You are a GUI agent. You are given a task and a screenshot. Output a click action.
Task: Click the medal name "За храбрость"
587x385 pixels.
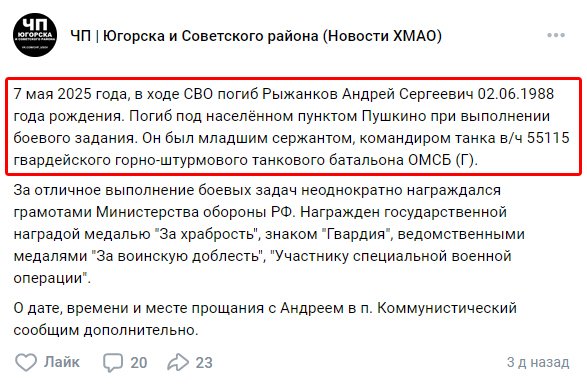point(207,234)
